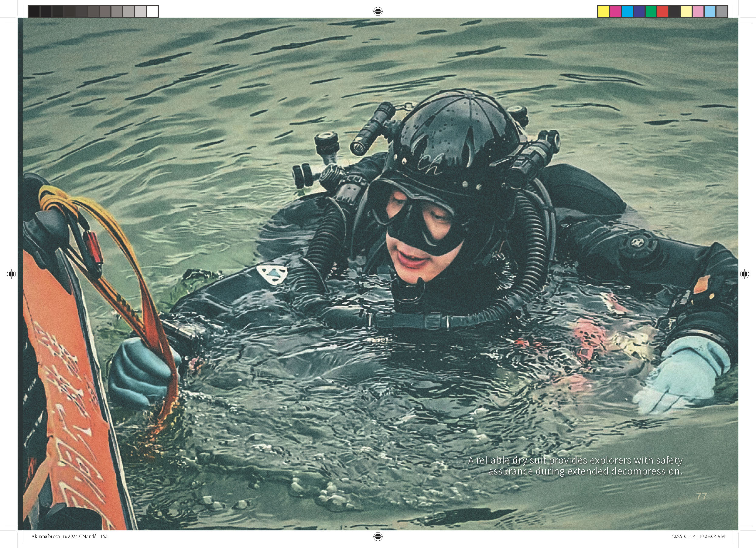Click the page number 77
756x548 pixels.
pyautogui.click(x=701, y=496)
